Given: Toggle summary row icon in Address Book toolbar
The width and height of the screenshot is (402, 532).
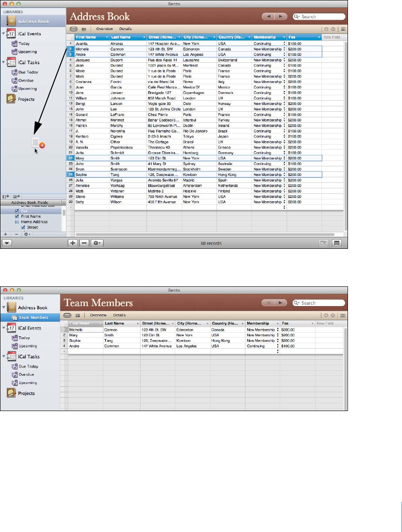Looking at the screenshot, I should click(x=343, y=29).
